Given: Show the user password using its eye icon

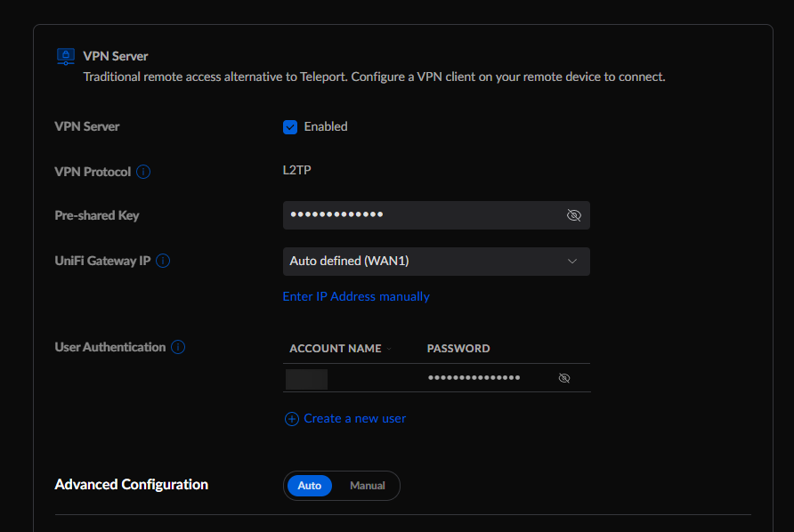Looking at the screenshot, I should (563, 378).
